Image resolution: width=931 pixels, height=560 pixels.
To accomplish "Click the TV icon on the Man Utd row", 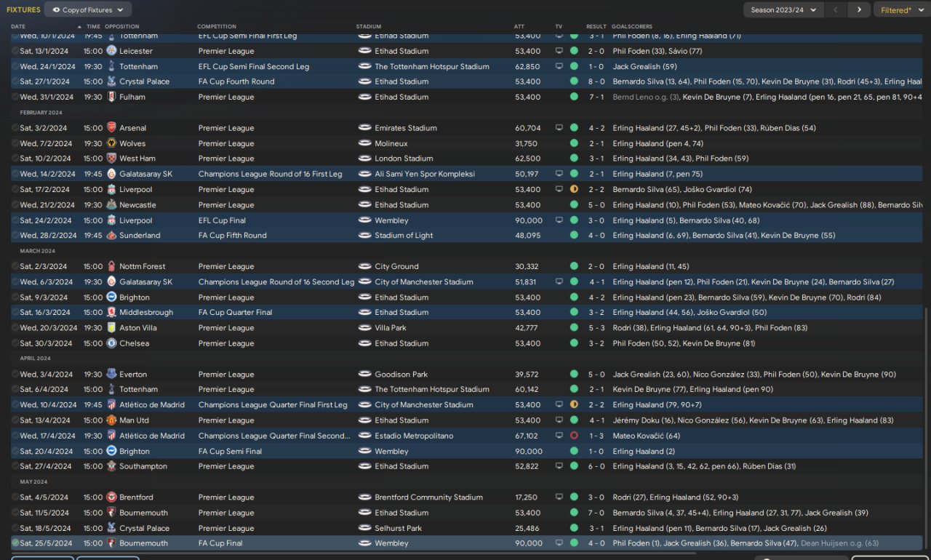I will 559,420.
